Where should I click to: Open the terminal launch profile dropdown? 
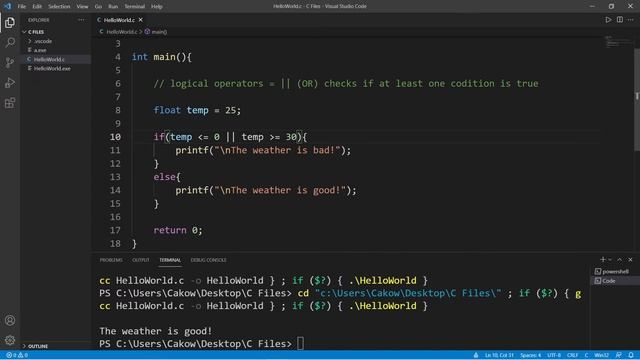click(610, 260)
